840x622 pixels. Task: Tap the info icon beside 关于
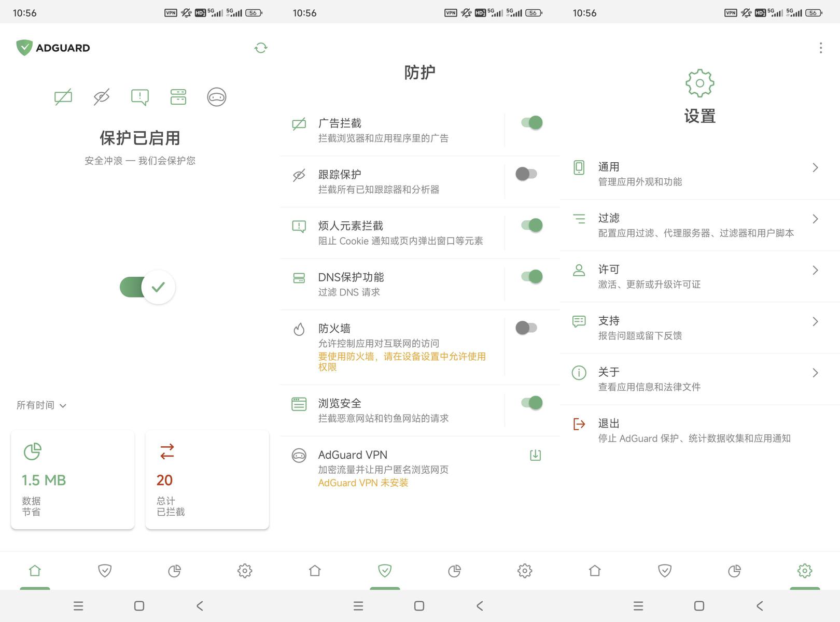[x=579, y=373]
